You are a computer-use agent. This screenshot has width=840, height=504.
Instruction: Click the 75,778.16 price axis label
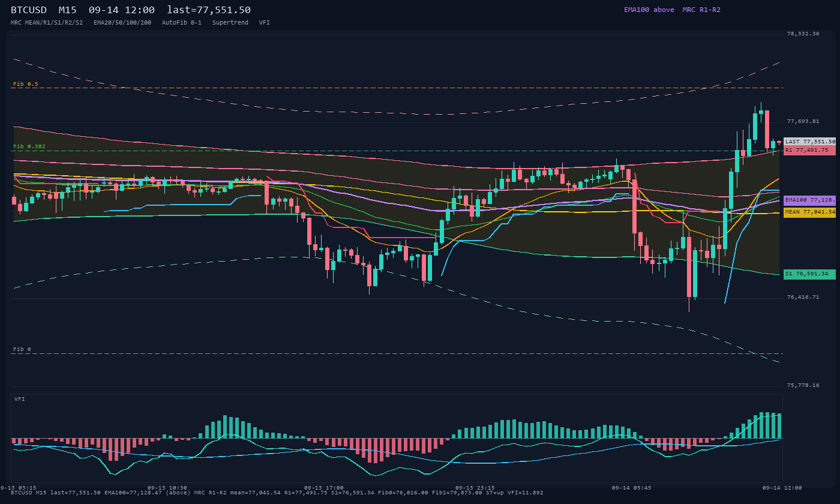pyautogui.click(x=803, y=385)
